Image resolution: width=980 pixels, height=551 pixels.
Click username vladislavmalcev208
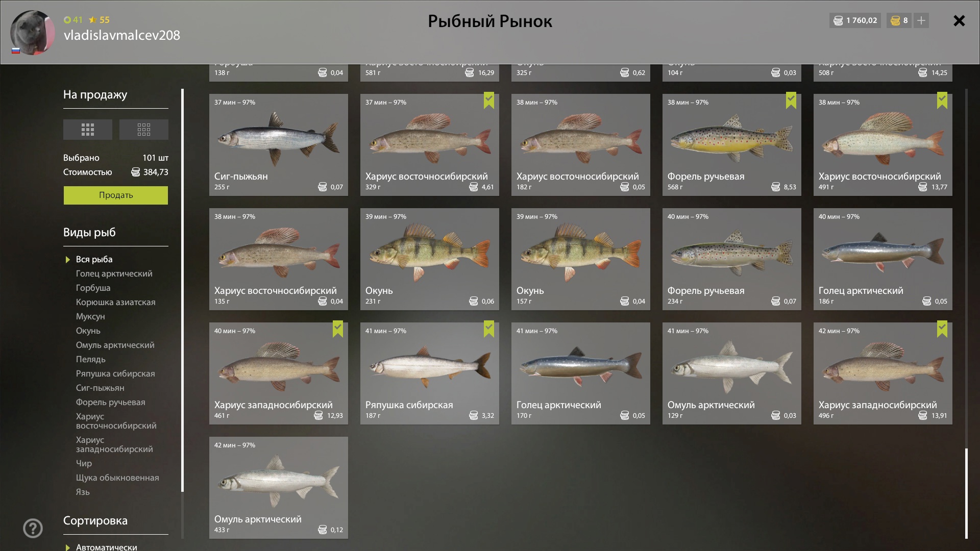tap(122, 35)
